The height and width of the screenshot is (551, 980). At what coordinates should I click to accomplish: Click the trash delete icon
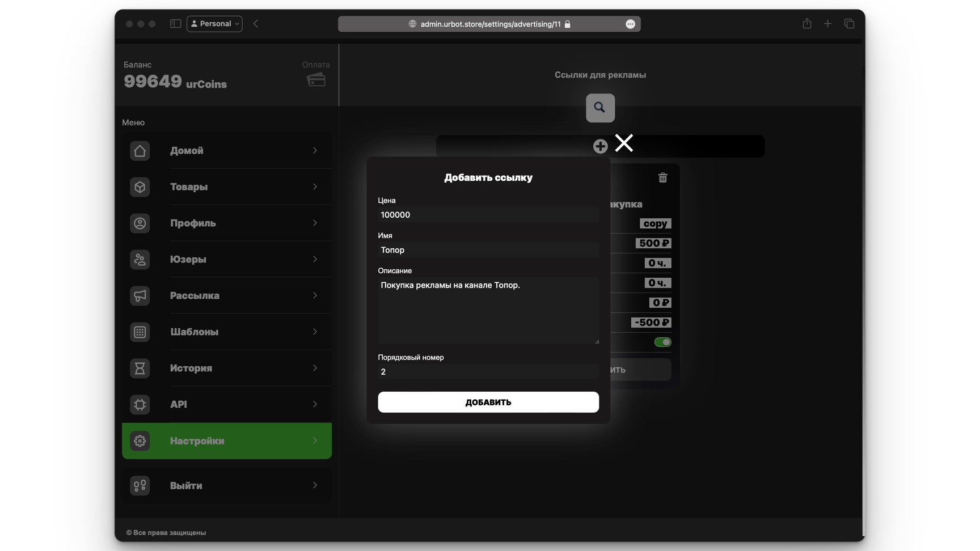(x=662, y=178)
